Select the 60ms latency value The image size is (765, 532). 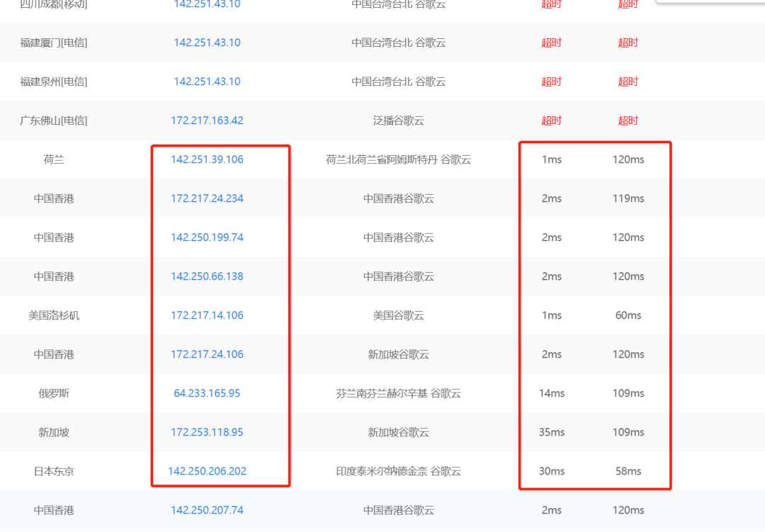pos(628,316)
